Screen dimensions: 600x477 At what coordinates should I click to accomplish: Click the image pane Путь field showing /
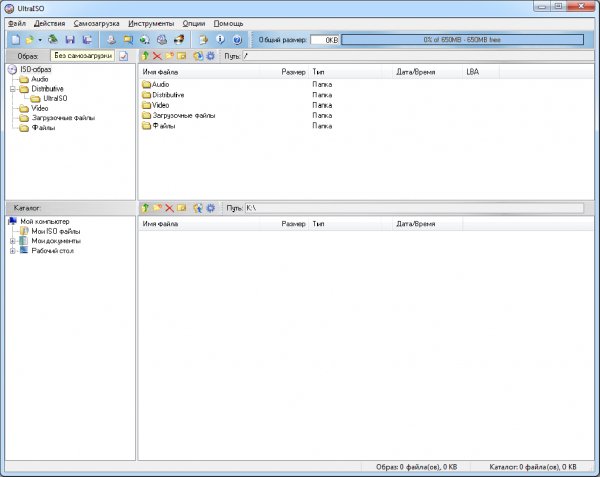417,56
